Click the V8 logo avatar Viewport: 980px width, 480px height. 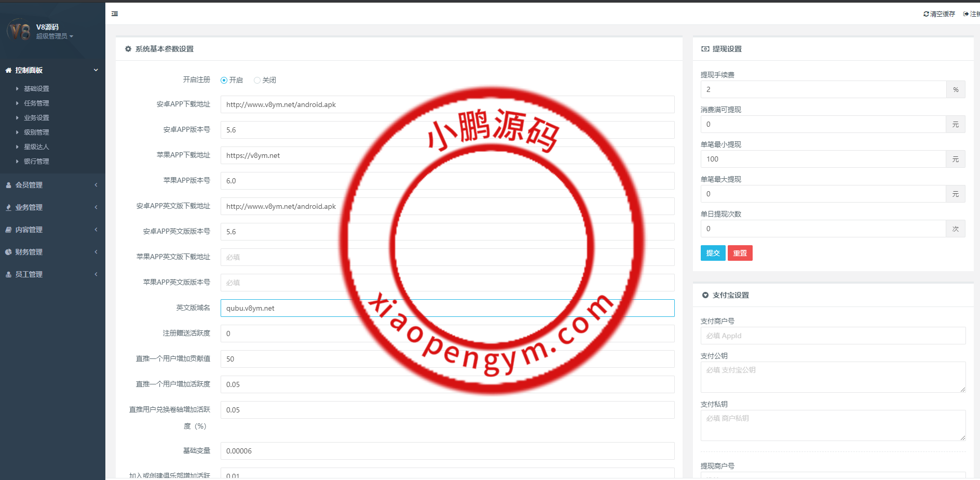pyautogui.click(x=20, y=31)
